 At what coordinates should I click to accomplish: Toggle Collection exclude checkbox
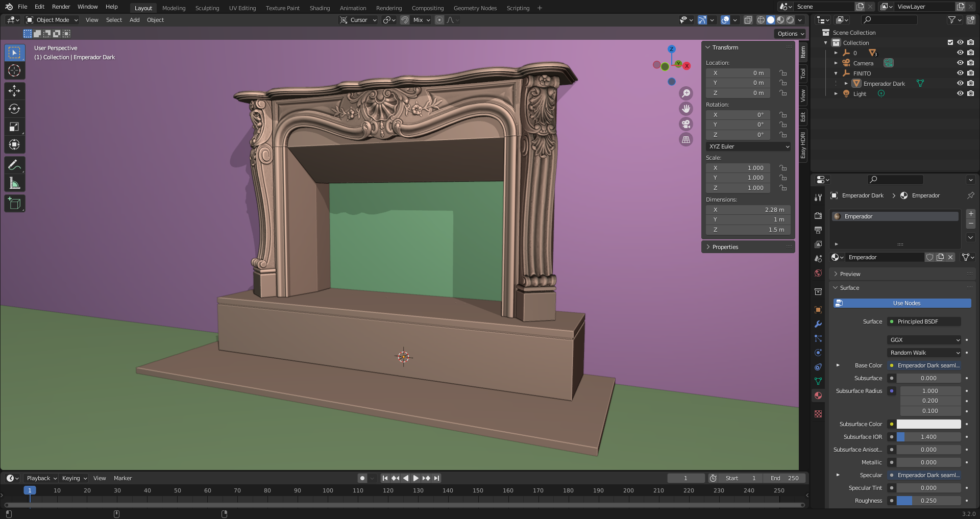pyautogui.click(x=950, y=43)
